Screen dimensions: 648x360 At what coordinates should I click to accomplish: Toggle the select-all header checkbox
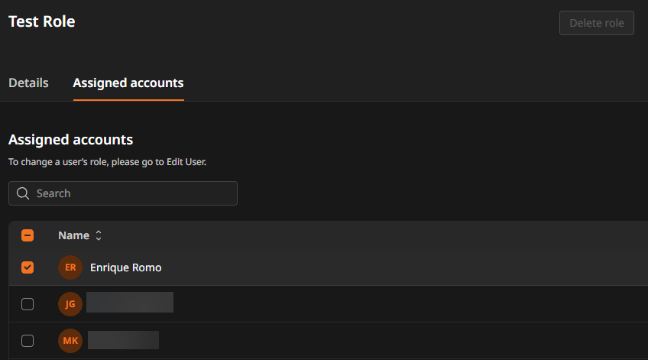point(27,236)
